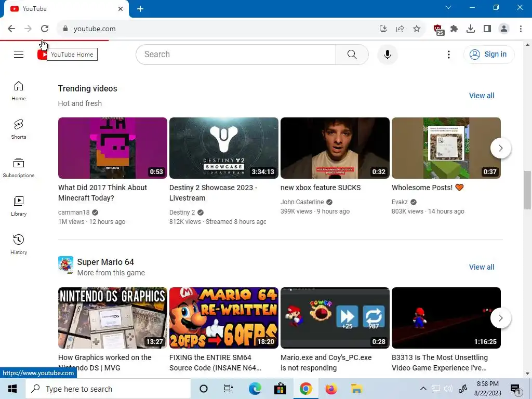The image size is (532, 399).
Task: Click the Windows taskbar search box
Action: [x=108, y=389]
